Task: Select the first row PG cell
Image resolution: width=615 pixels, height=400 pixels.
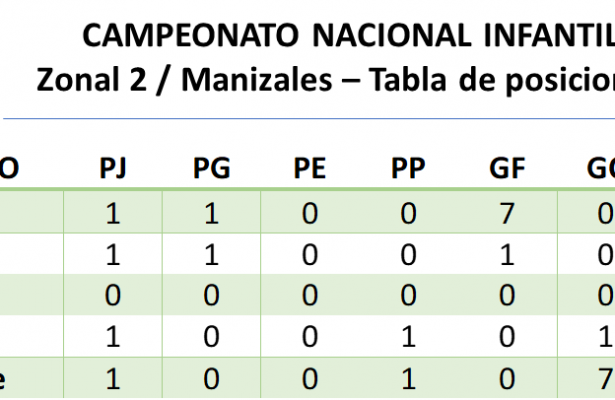Action: click(211, 214)
